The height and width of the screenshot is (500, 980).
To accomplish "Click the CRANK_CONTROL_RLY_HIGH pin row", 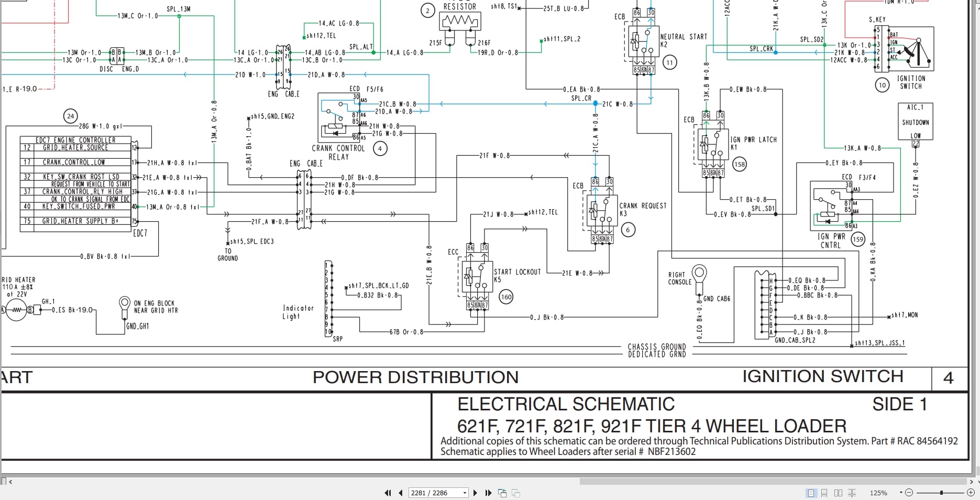I will tap(75, 192).
